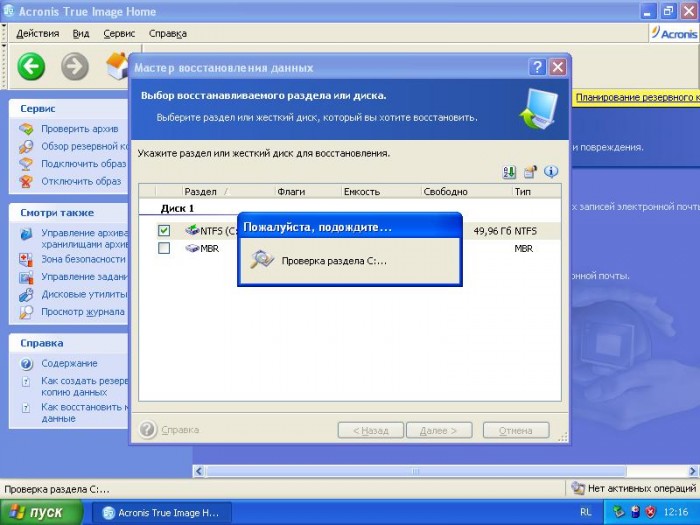Sort by the Флаги column header

click(x=308, y=192)
